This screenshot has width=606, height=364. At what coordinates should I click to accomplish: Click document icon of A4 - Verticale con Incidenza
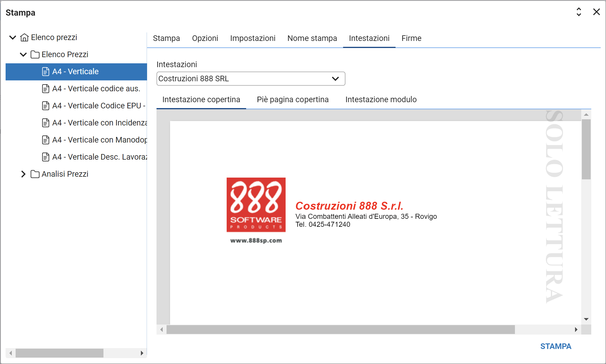(x=46, y=123)
